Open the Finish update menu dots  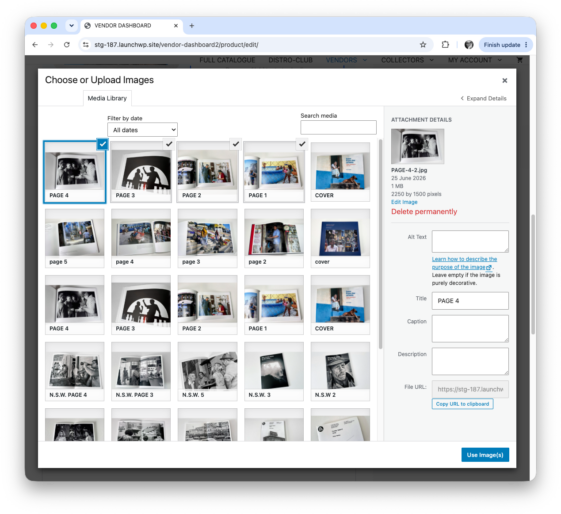click(526, 45)
